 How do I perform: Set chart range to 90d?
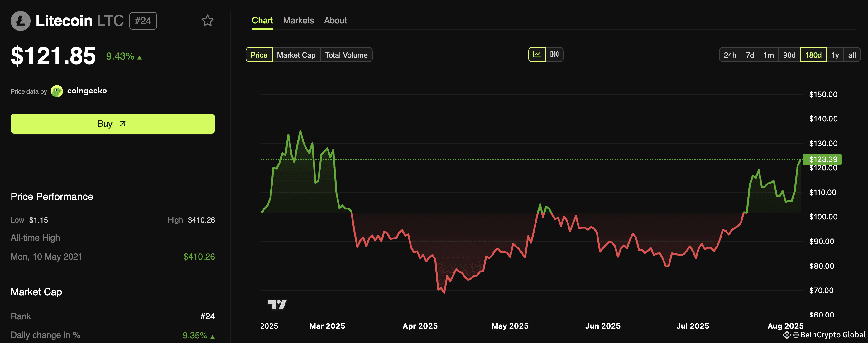tap(789, 55)
